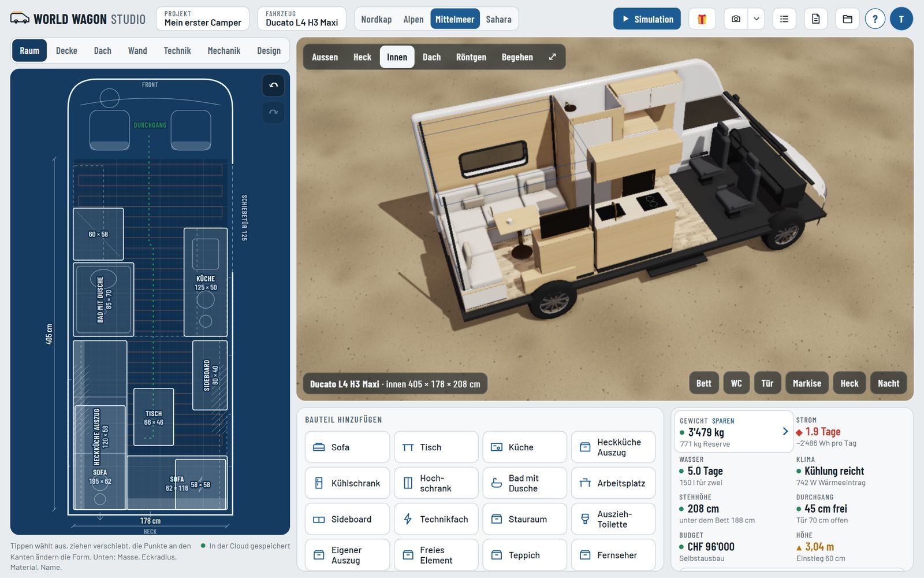
Task: Select the Sahara climate scenario
Action: click(498, 19)
